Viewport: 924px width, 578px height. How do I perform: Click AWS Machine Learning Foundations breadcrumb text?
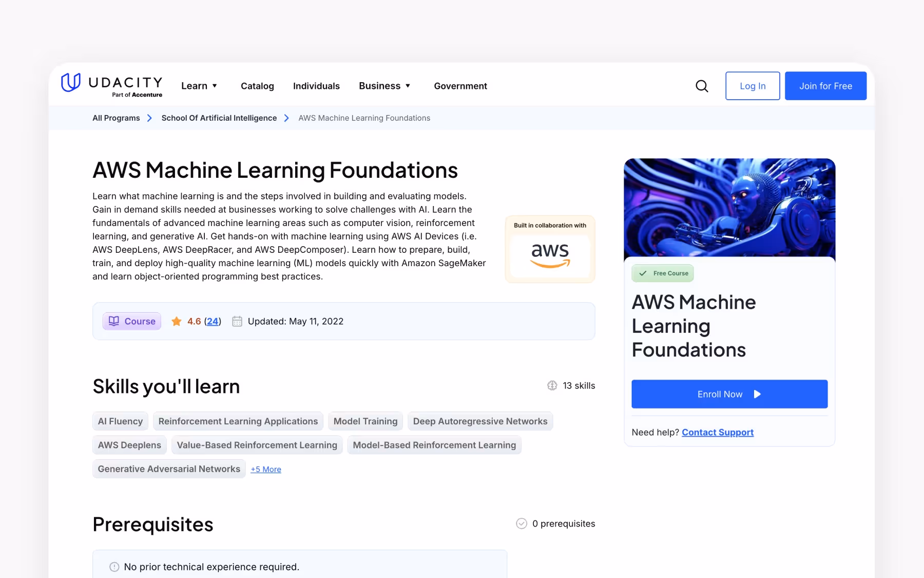pyautogui.click(x=364, y=118)
